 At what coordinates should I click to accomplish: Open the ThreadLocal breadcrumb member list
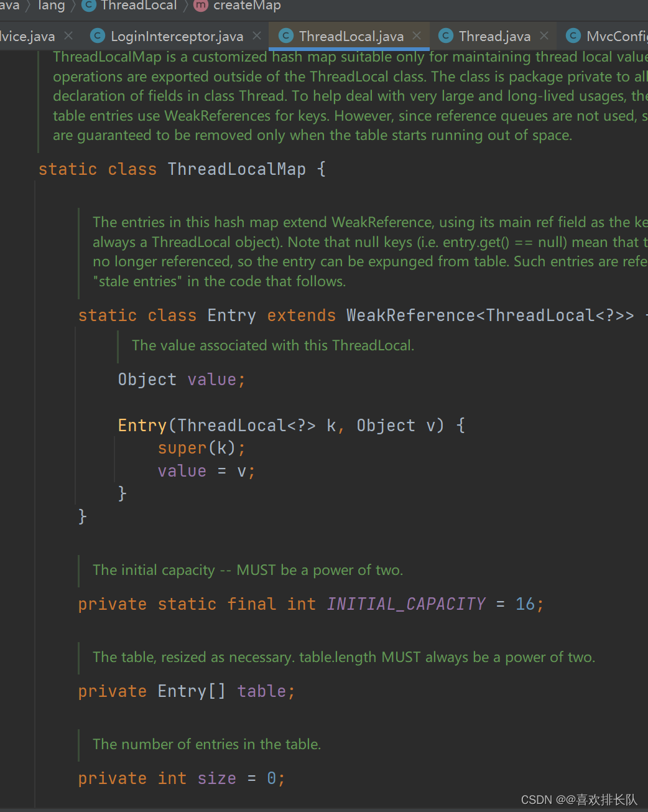pos(139,6)
